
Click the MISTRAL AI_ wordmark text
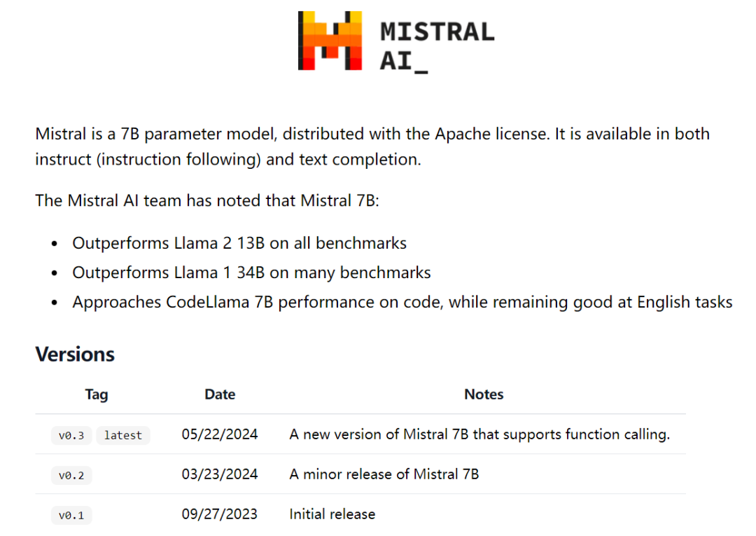click(437, 46)
